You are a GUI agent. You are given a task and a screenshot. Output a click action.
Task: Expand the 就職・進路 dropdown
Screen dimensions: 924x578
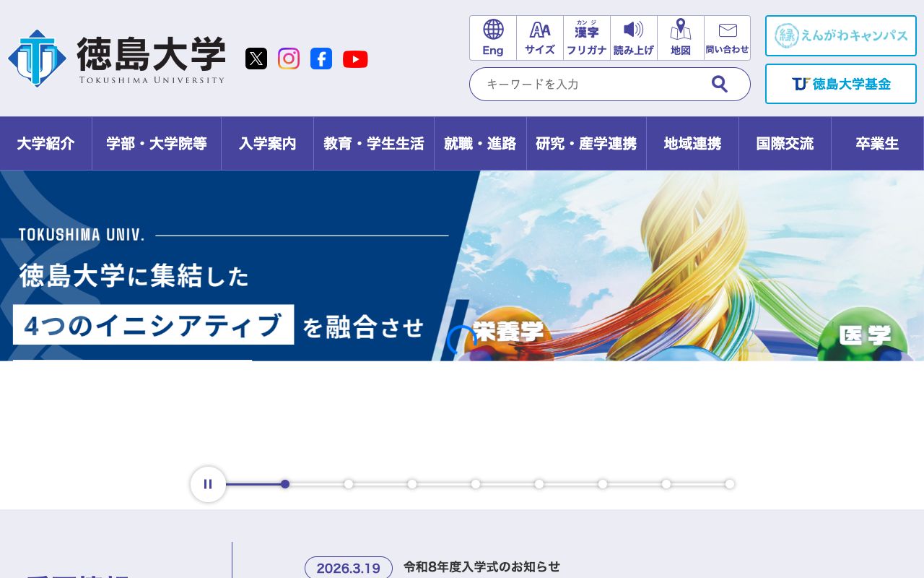click(480, 143)
